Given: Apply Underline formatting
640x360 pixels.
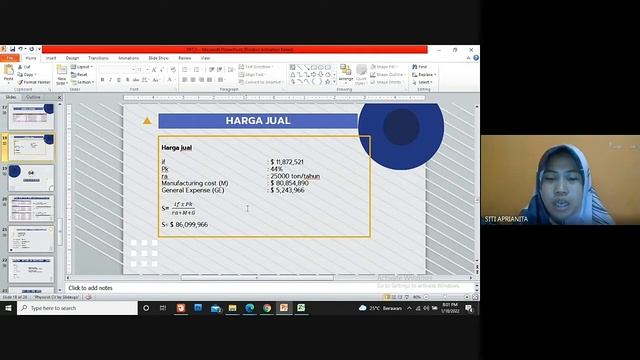Looking at the screenshot, I should pos(118,80).
